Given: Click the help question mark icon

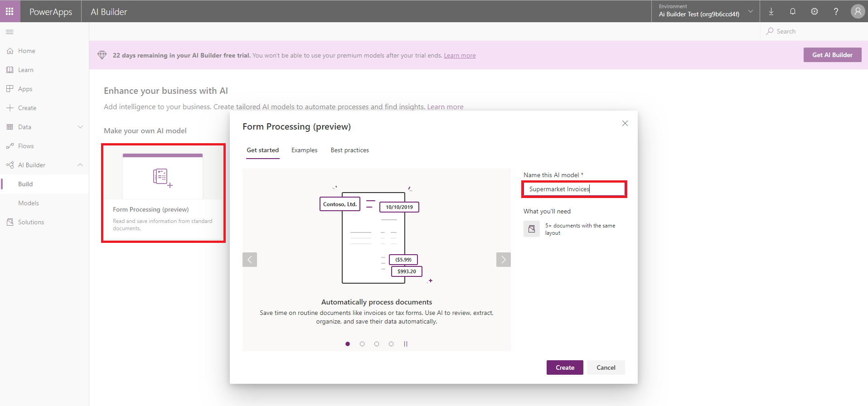Looking at the screenshot, I should click(x=836, y=11).
